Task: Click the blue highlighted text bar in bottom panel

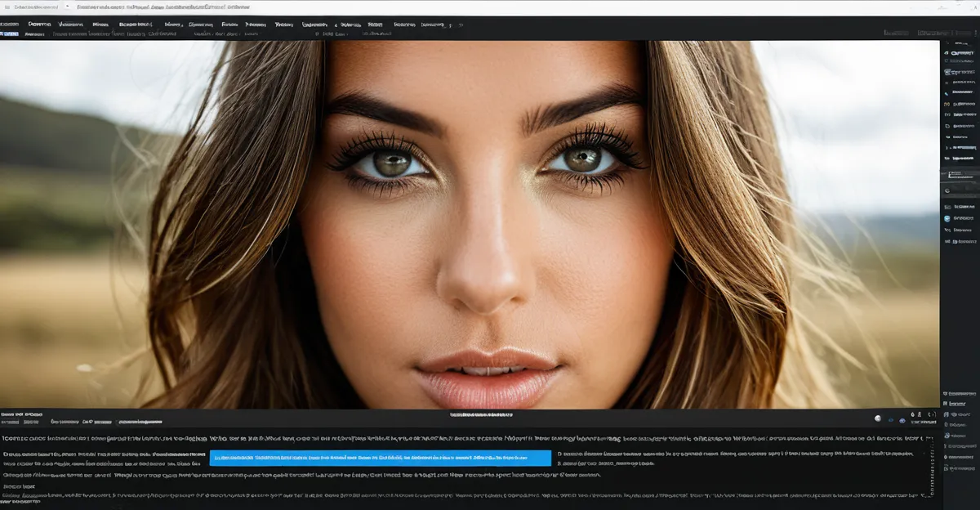Action: point(380,458)
